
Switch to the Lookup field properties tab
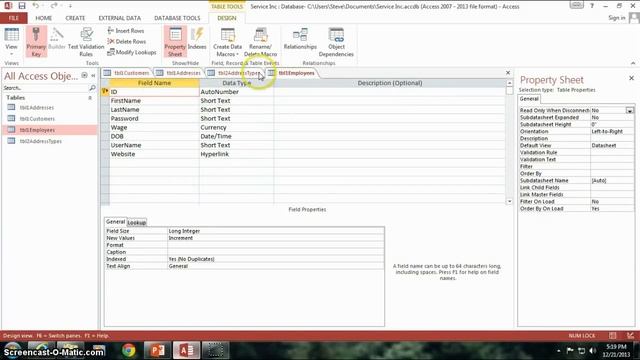pos(136,222)
